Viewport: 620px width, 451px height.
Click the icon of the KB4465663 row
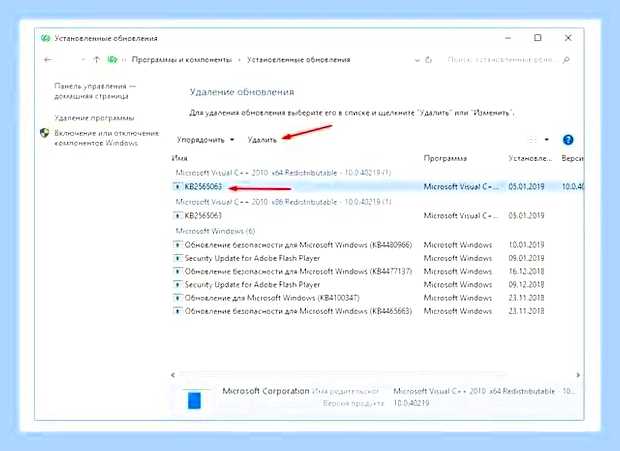click(178, 311)
